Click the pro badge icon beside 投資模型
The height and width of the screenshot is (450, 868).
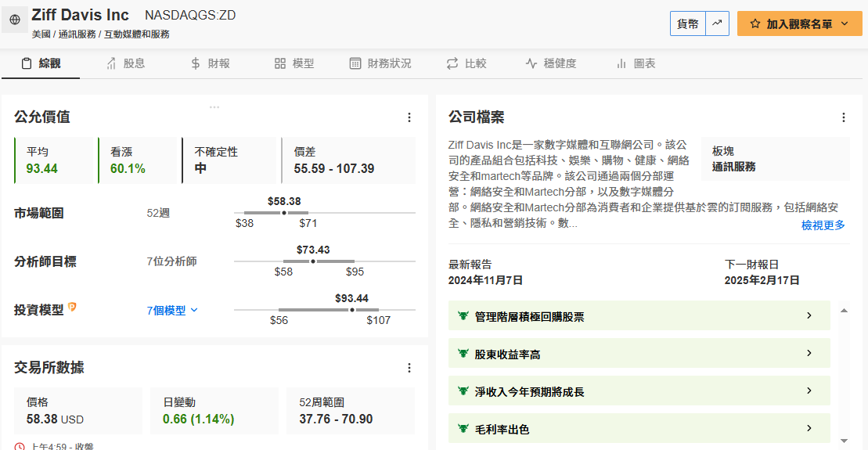point(72,308)
